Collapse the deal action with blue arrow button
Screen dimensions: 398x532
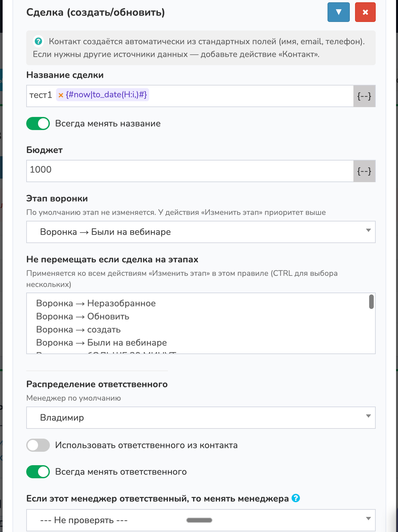tap(338, 12)
